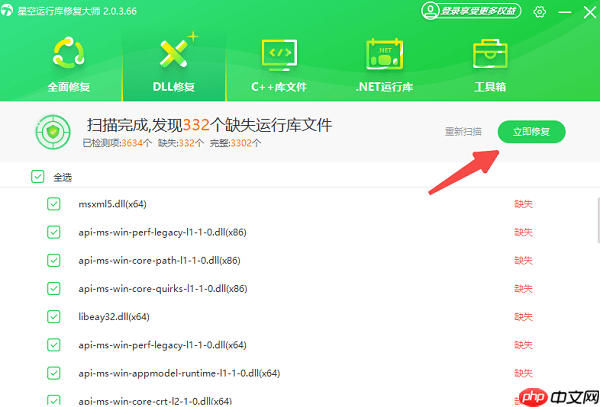Click the 全选 label text
The image size is (600, 407).
62,177
